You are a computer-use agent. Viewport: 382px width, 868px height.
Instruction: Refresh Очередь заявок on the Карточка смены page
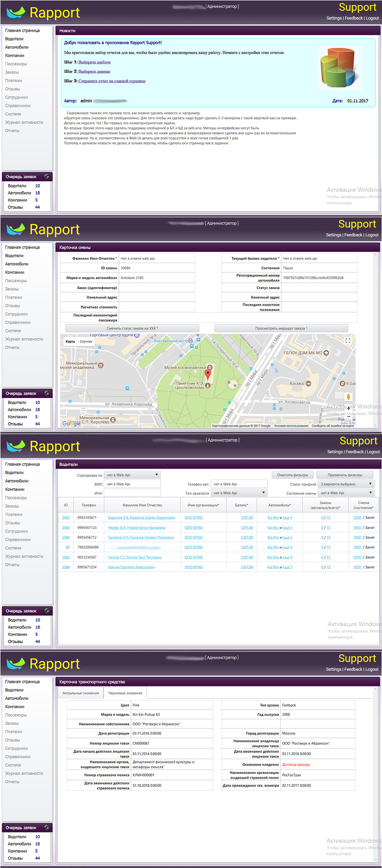click(x=47, y=393)
